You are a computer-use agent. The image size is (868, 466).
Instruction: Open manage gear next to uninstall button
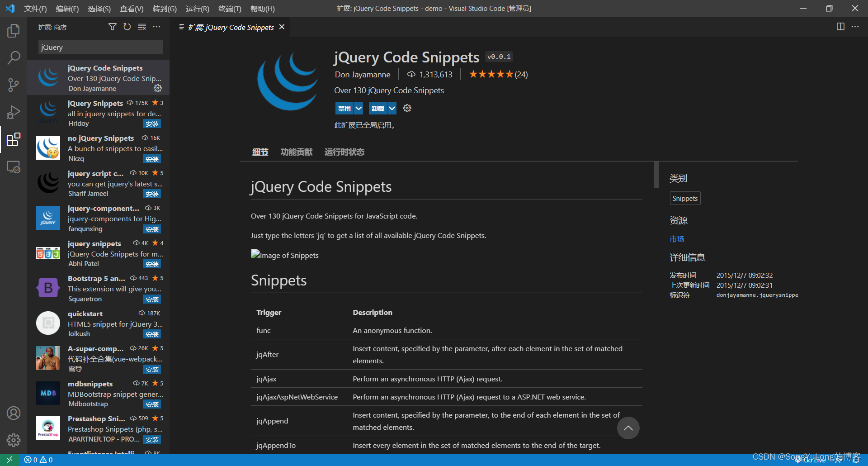point(407,108)
